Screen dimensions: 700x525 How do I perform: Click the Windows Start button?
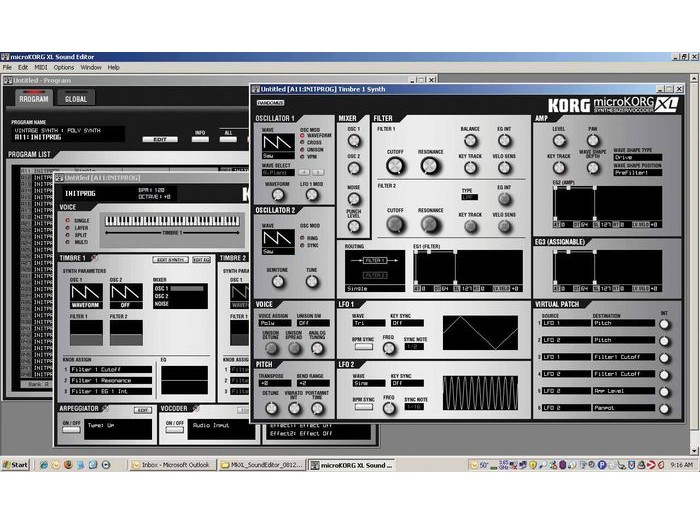click(16, 465)
